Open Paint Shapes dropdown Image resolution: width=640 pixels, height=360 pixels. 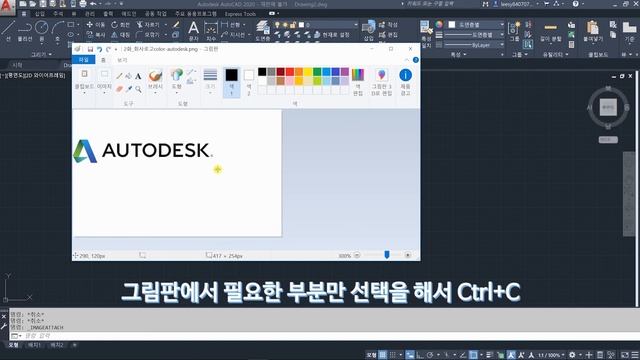coord(176,82)
